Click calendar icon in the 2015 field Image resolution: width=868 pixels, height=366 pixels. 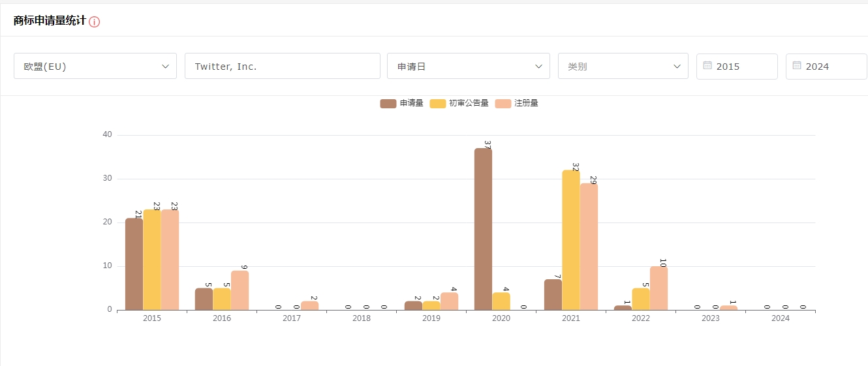pyautogui.click(x=707, y=66)
